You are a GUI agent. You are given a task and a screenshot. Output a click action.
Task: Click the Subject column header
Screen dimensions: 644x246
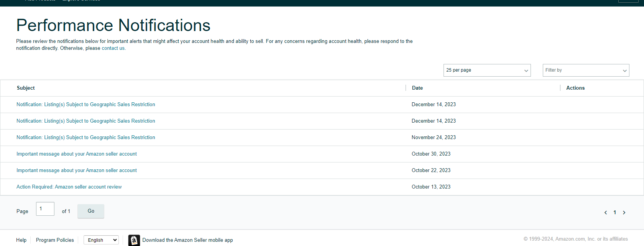pos(26,88)
